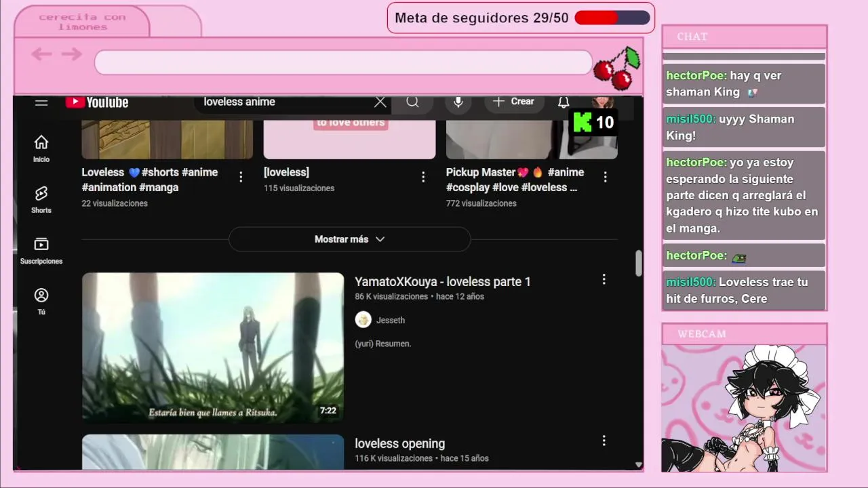Expand shorts with Mostrar más

(349, 239)
